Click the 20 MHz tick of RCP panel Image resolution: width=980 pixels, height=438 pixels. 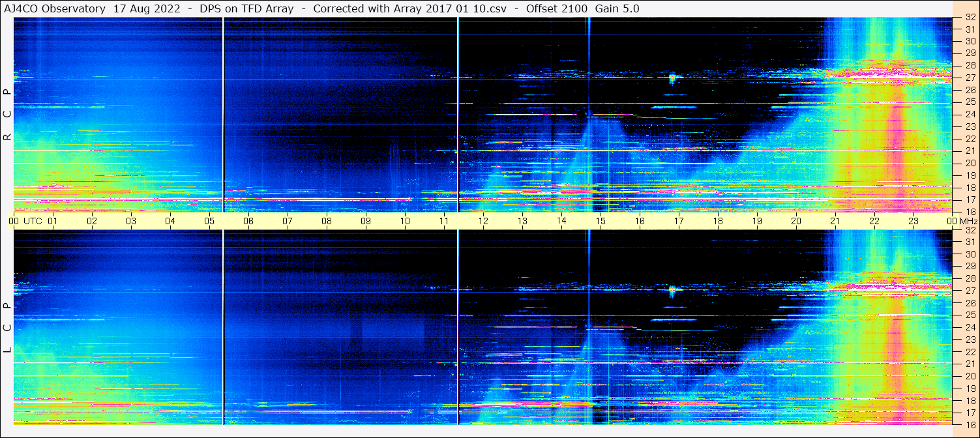coord(970,163)
